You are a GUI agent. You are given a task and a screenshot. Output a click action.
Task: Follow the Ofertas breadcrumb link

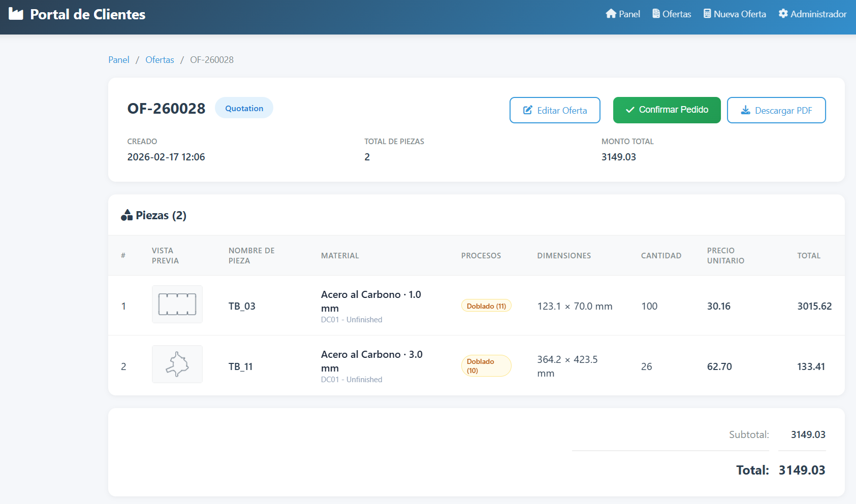pyautogui.click(x=160, y=60)
